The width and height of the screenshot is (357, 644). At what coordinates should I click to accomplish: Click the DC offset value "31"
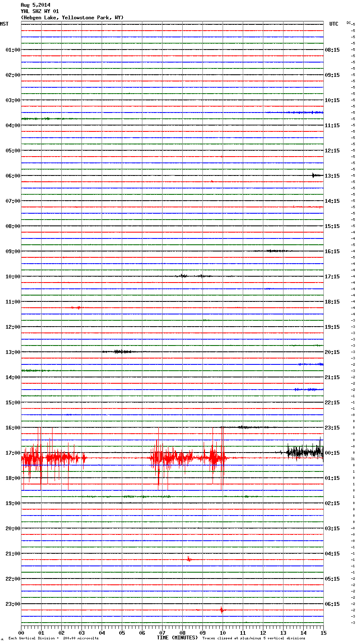click(353, 459)
